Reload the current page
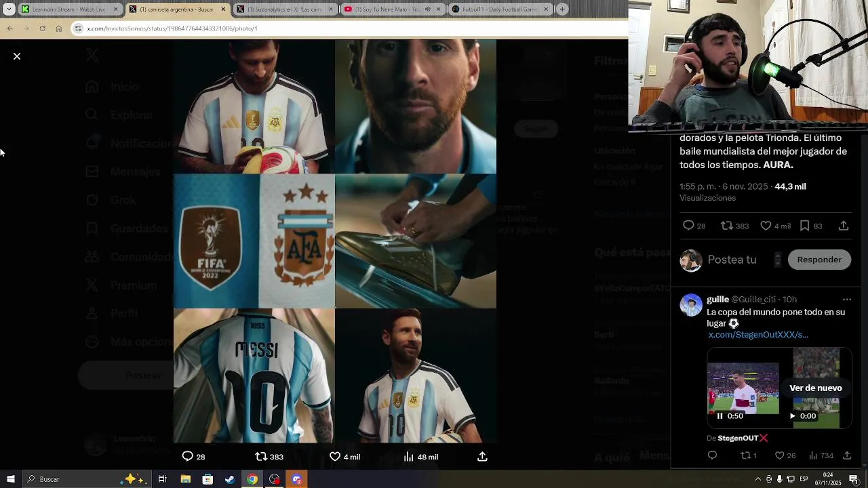The height and width of the screenshot is (488, 868). 42,28
